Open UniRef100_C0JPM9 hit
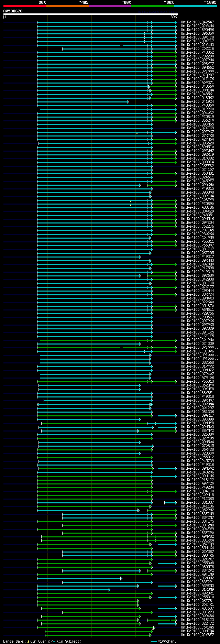The width and height of the screenshot is (220, 644). (197, 238)
